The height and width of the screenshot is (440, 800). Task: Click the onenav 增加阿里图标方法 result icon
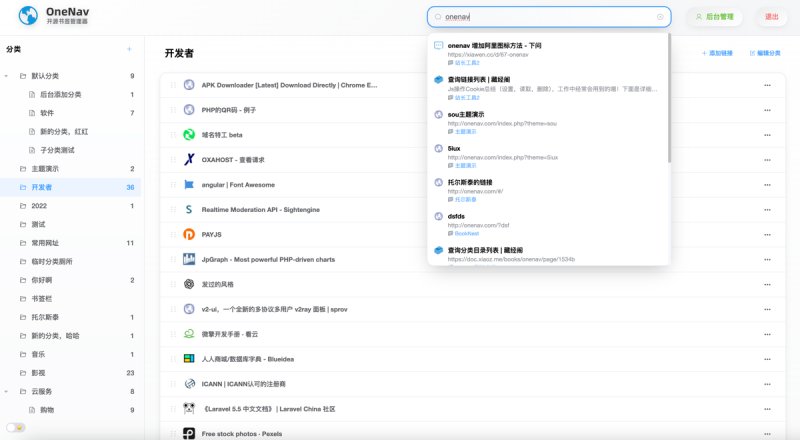coord(438,45)
